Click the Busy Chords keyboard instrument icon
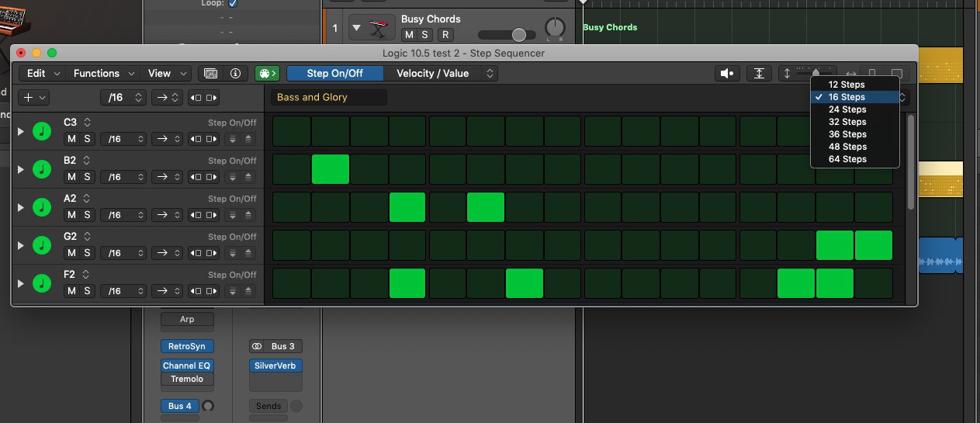 click(x=379, y=27)
